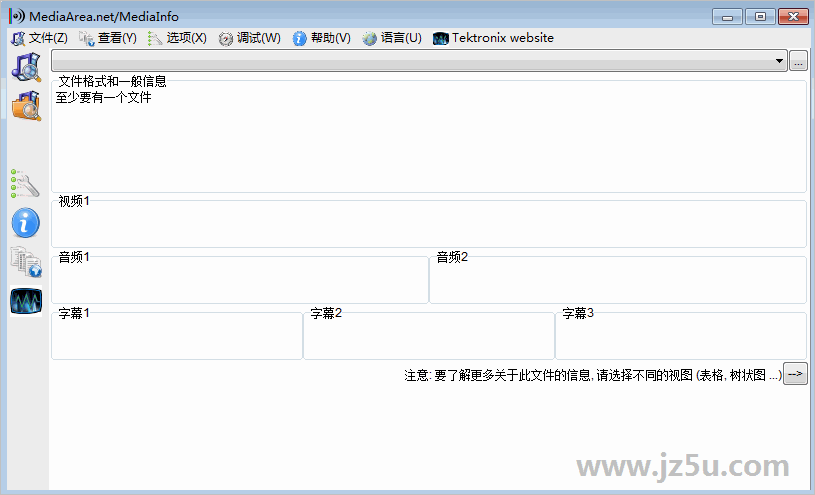Click the blue info about sidebar icon
Screen dimensions: 815x495
tap(25, 223)
